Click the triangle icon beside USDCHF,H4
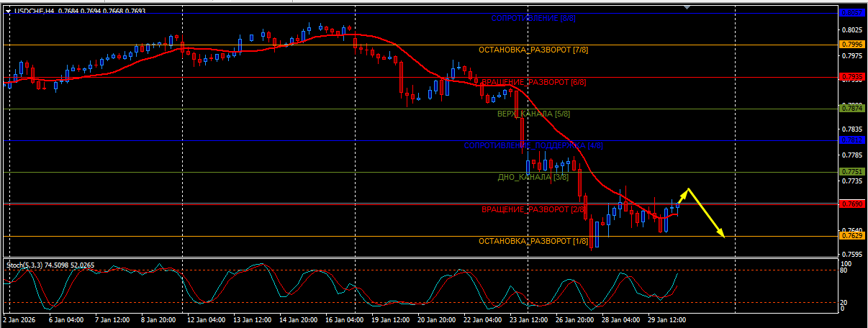The image size is (868, 328). click(7, 11)
